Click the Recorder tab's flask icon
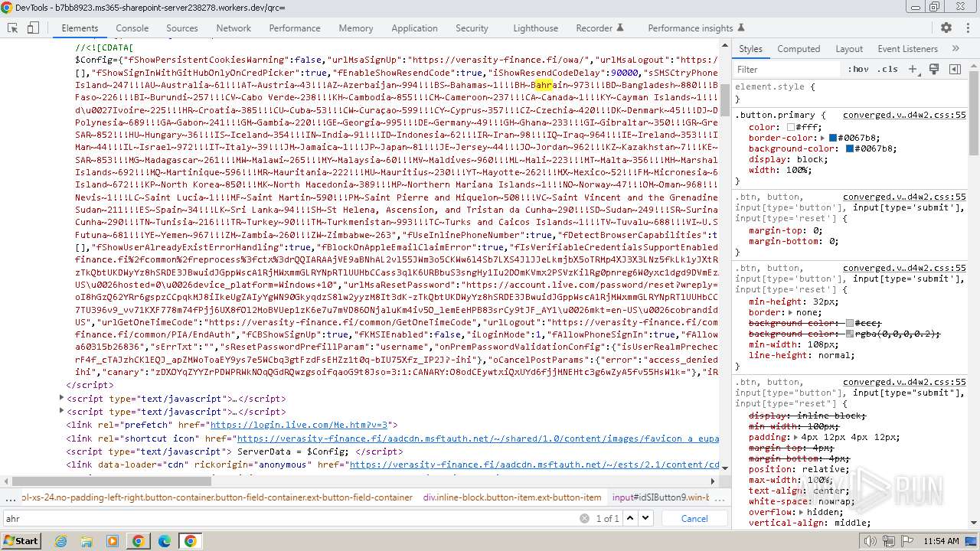Image resolution: width=980 pixels, height=551 pixels. [x=620, y=28]
